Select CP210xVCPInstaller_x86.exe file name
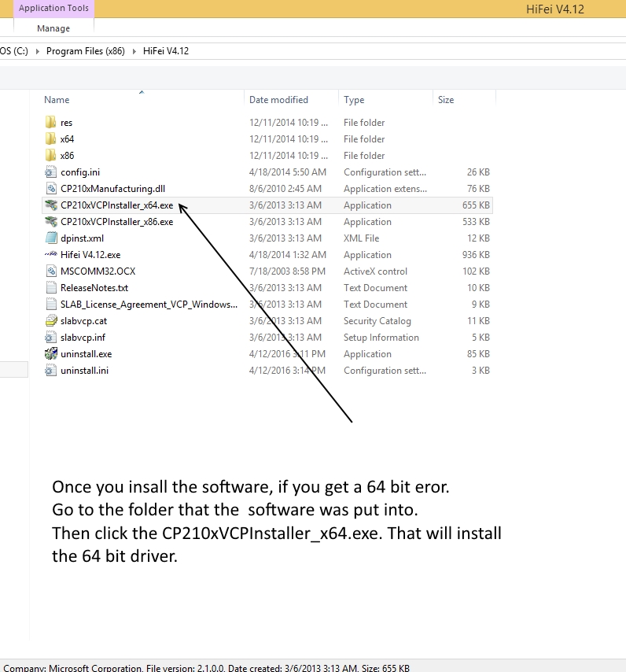The image size is (626, 672). [x=117, y=222]
